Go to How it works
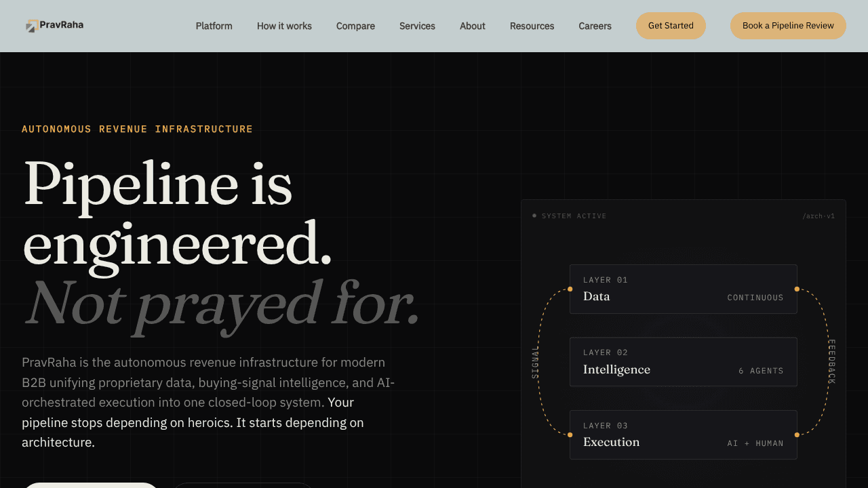Screen dimensions: 868x488 pyautogui.click(x=284, y=26)
